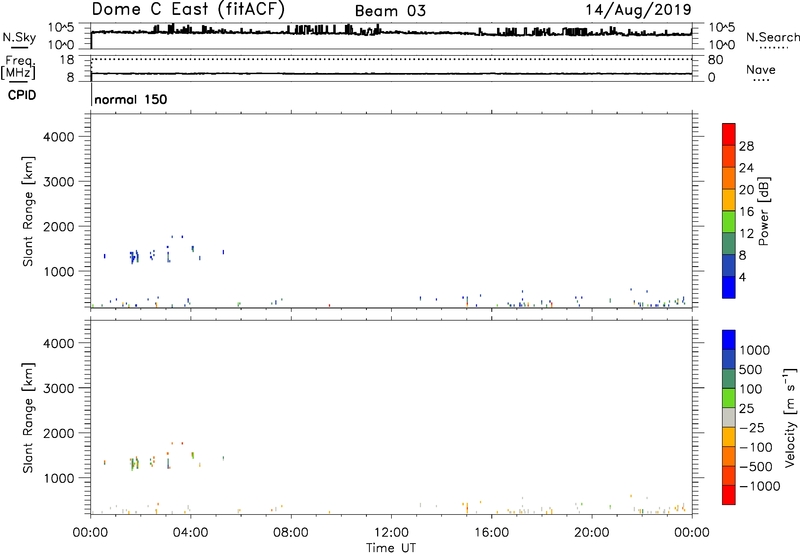Click "Slant Range [km]" label of velocity panel
The height and width of the screenshot is (554, 800).
click(x=28, y=418)
